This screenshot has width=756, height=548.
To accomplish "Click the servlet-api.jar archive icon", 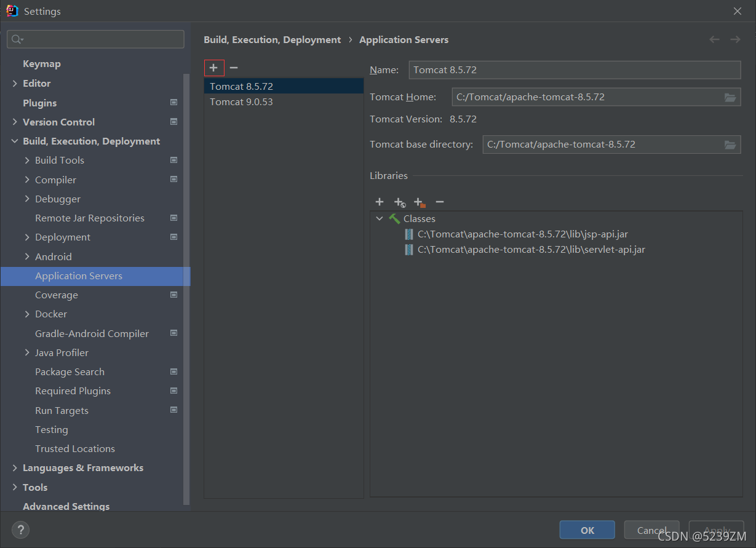I will pyautogui.click(x=409, y=250).
